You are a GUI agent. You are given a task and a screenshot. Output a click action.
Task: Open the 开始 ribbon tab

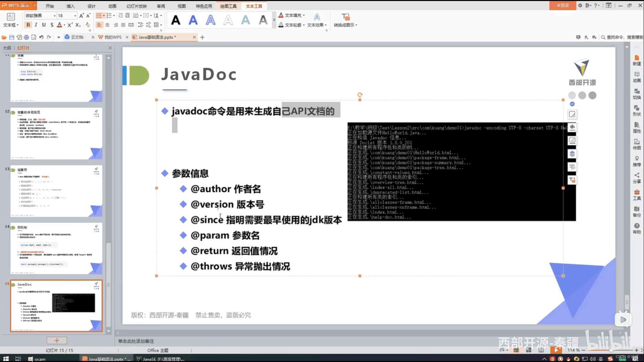pos(50,6)
